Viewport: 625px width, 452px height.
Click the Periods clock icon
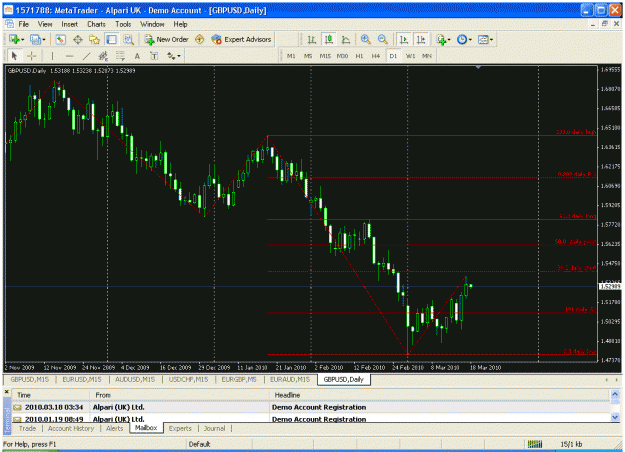pyautogui.click(x=462, y=39)
